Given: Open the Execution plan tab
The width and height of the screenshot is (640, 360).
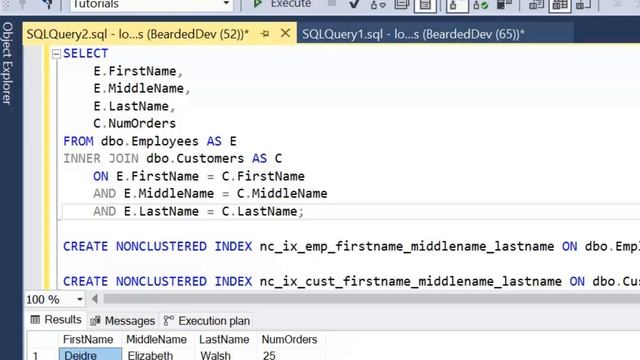Looking at the screenshot, I should click(x=207, y=321).
